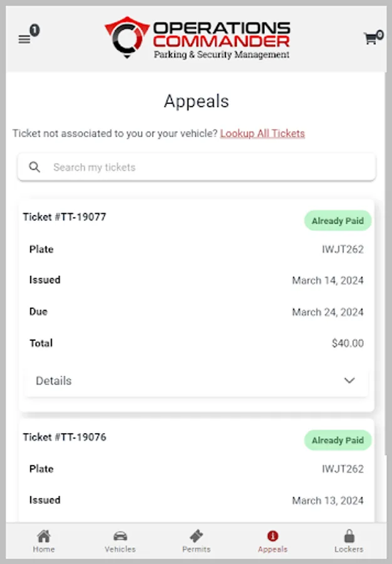Click Already Paid badge on TT-19077

pyautogui.click(x=338, y=221)
